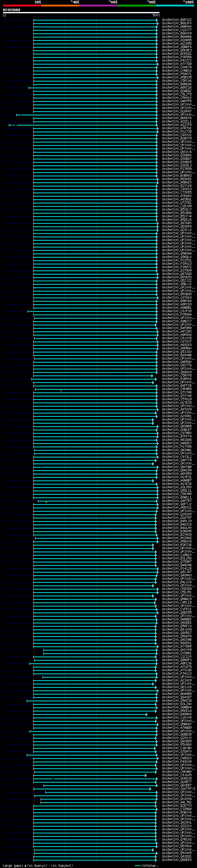Open hit UniRef100_B8PIG2
Image resolution: width=197 pixels, height=868 pixels.
pyautogui.click(x=177, y=20)
